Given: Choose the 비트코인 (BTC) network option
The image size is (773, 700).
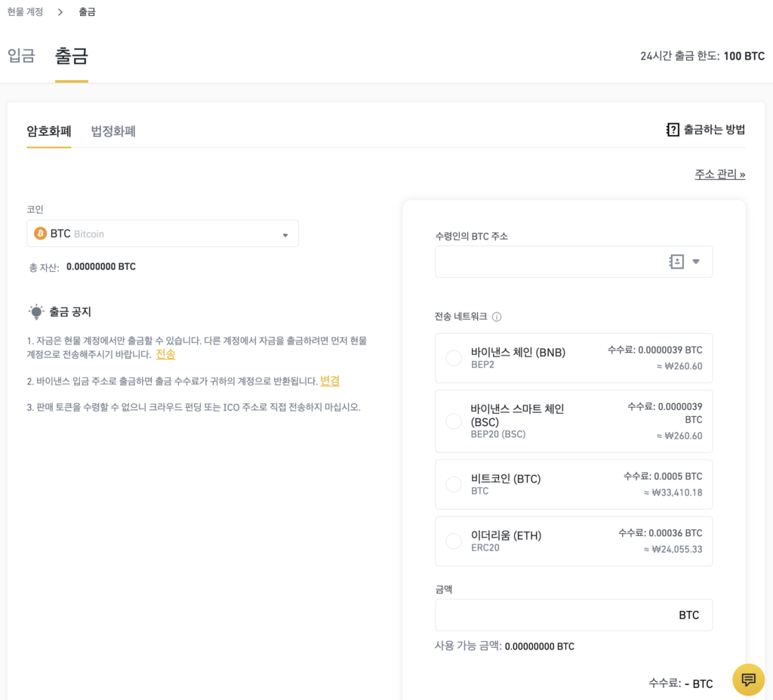Looking at the screenshot, I should click(454, 484).
